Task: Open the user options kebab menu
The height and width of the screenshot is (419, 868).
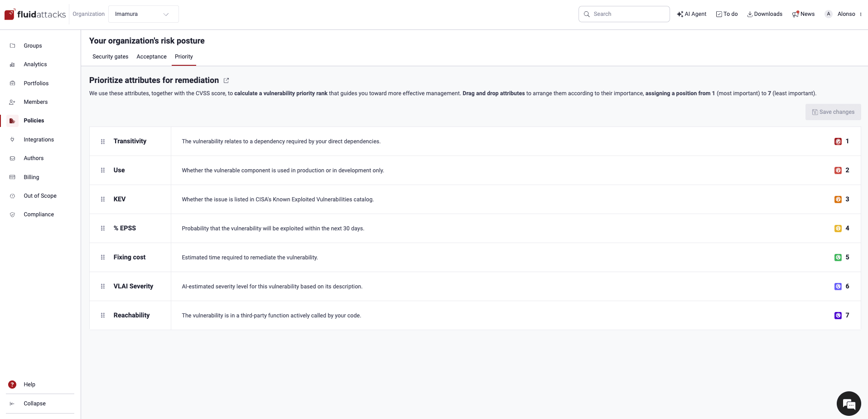Action: 861,14
